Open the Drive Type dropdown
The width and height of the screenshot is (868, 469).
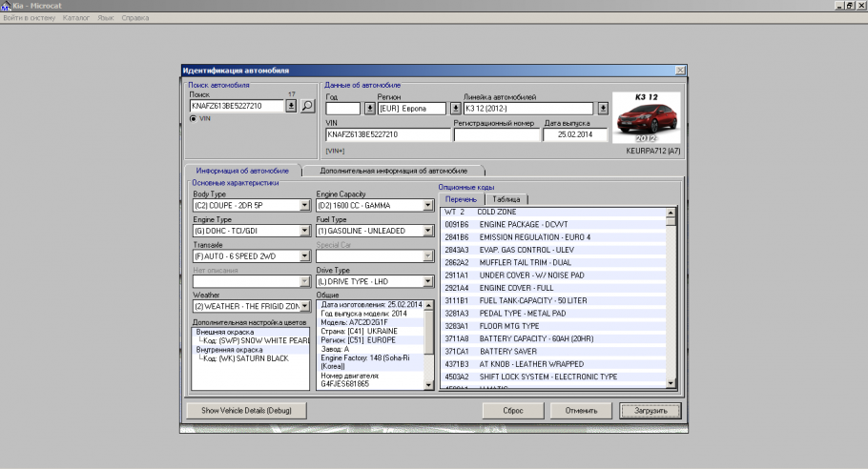pyautogui.click(x=427, y=281)
